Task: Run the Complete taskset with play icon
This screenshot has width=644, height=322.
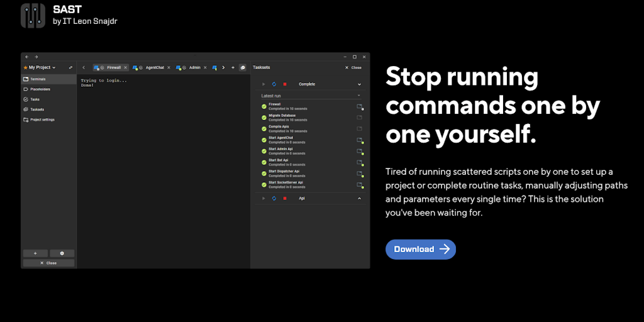Action: click(264, 84)
